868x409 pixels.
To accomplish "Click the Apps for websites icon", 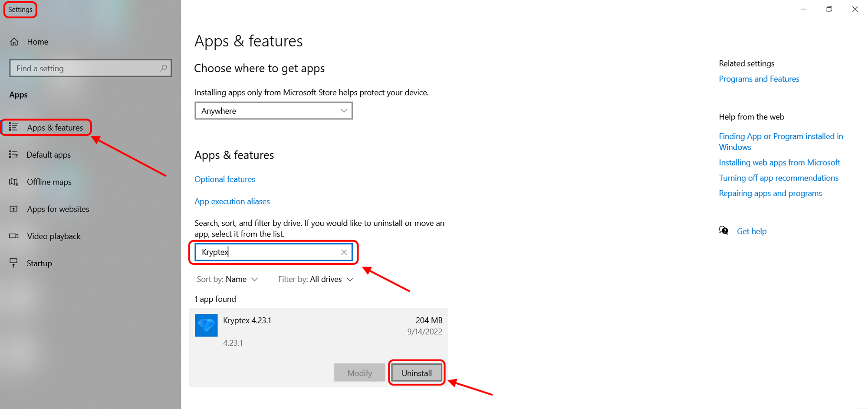I will 14,209.
